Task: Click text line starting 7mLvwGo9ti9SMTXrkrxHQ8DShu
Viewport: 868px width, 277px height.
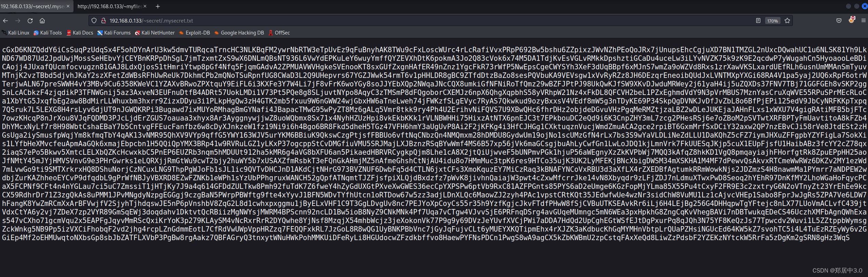Action: click(434, 169)
